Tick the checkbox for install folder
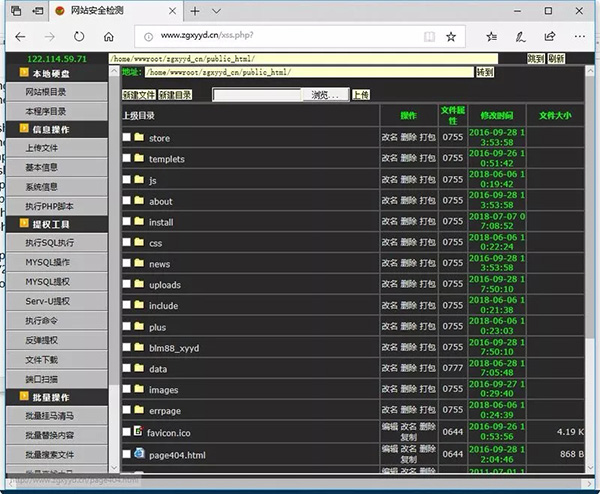Image resolution: width=600 pixels, height=494 pixels. [127, 221]
